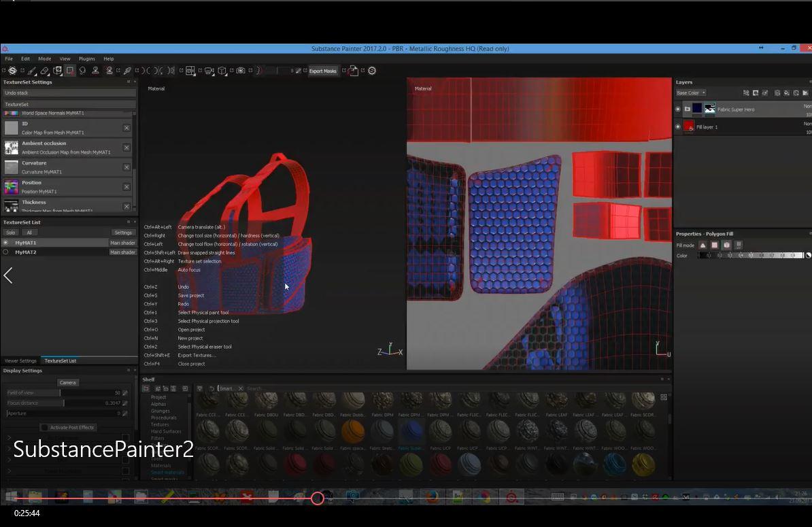Add a folder in Layers panel
Screen dimensions: 812x527
tap(805, 93)
